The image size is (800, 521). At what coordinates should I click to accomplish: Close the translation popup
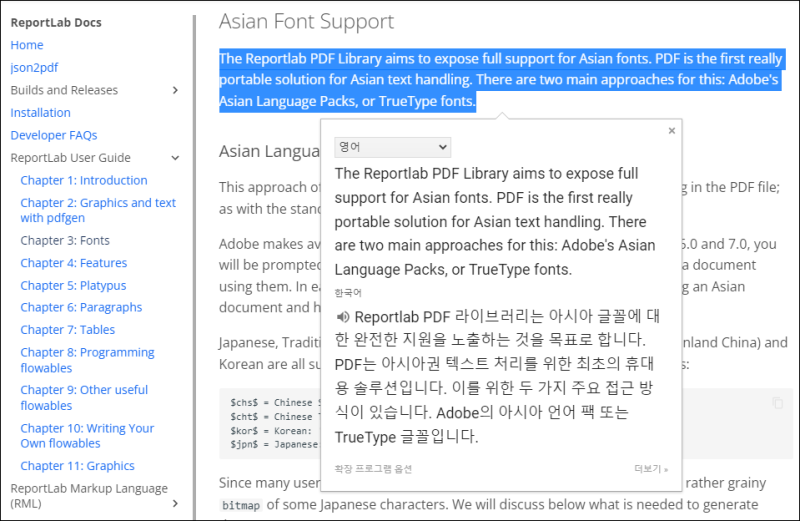[x=671, y=131]
